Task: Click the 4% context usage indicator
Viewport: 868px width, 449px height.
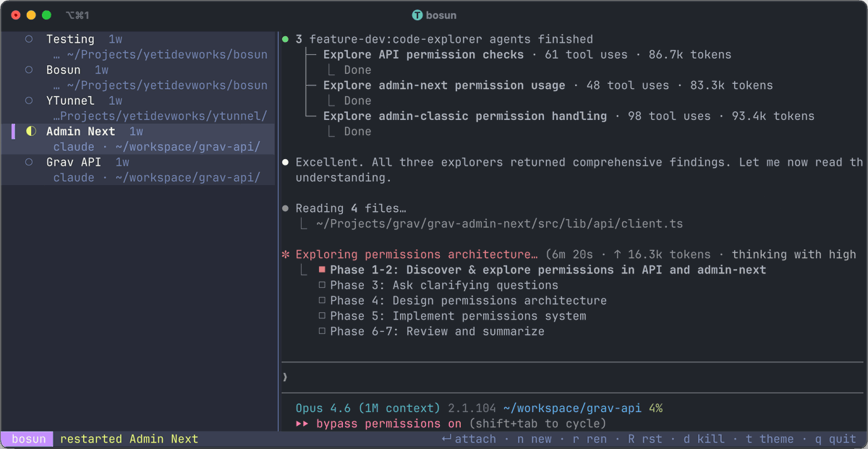Action: pos(655,409)
